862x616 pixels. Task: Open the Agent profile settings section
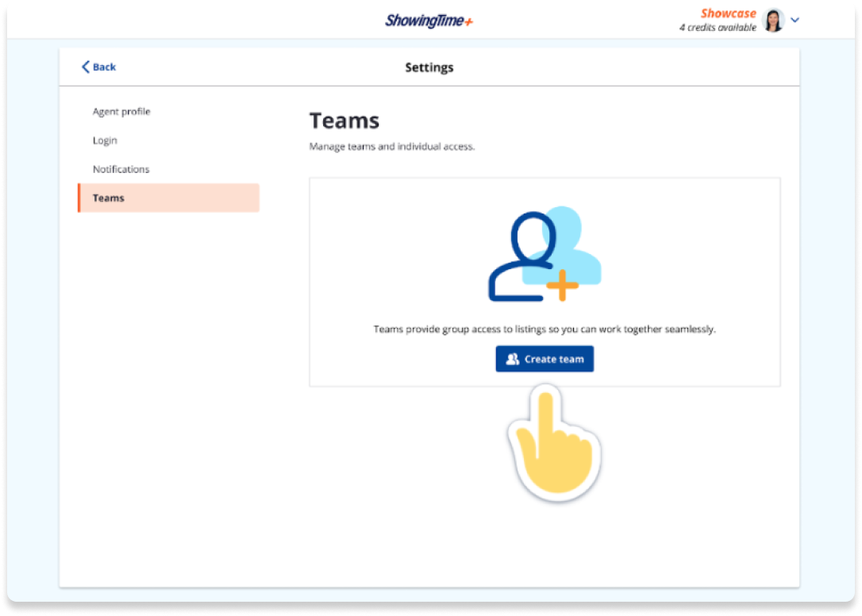pyautogui.click(x=121, y=112)
